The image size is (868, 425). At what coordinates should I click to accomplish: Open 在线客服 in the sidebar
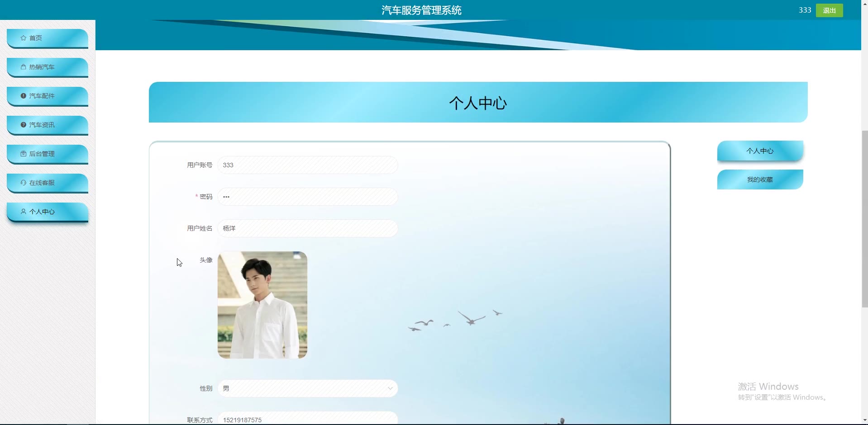[48, 183]
